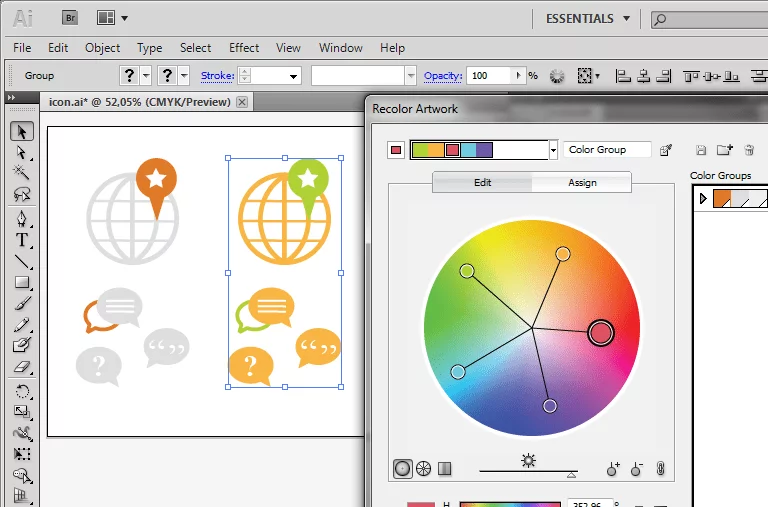Select the Rectangle tool
The width and height of the screenshot is (768, 507).
point(22,282)
